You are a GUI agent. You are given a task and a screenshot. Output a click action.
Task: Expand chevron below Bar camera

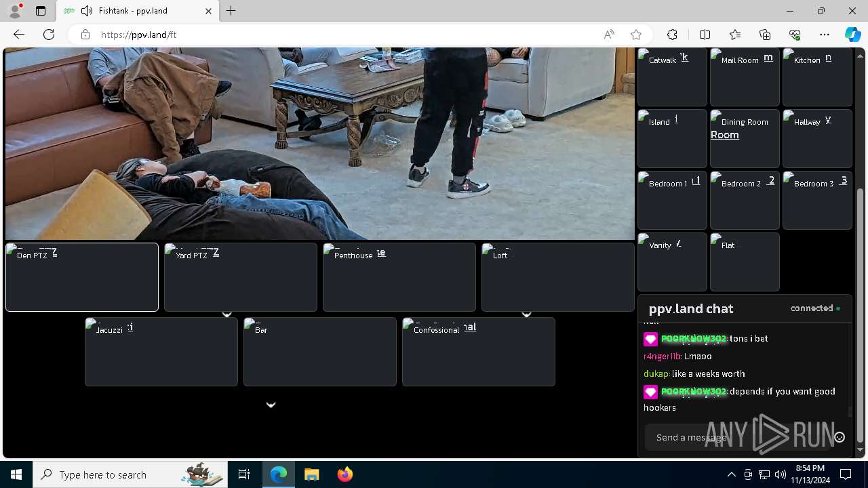coord(271,405)
